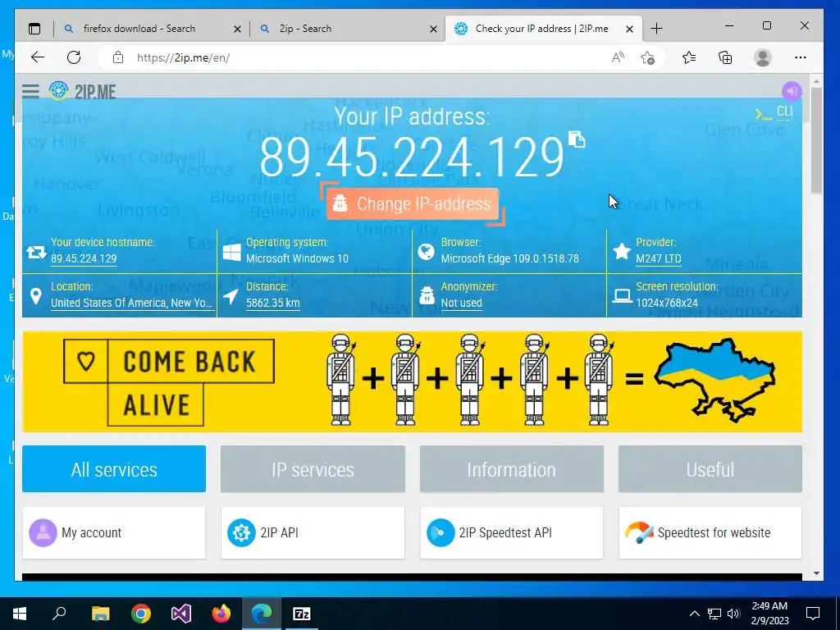Click the location pin icon
Image resolution: width=840 pixels, height=630 pixels.
pos(36,295)
